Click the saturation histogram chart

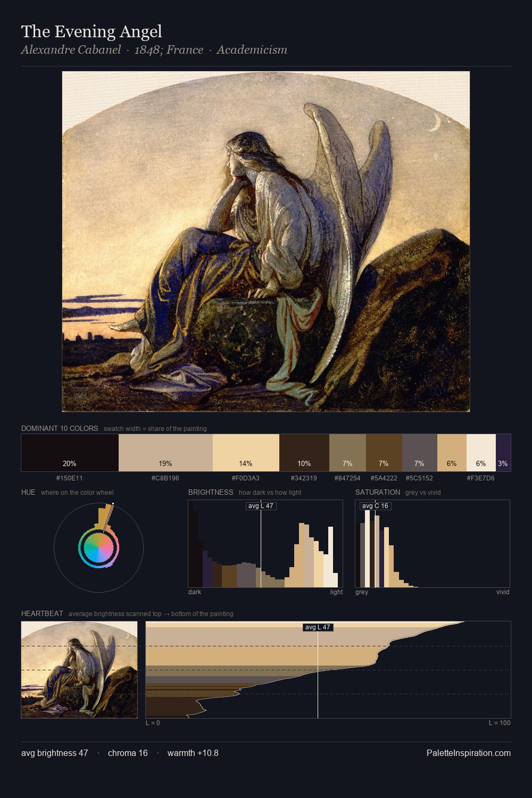click(x=433, y=544)
